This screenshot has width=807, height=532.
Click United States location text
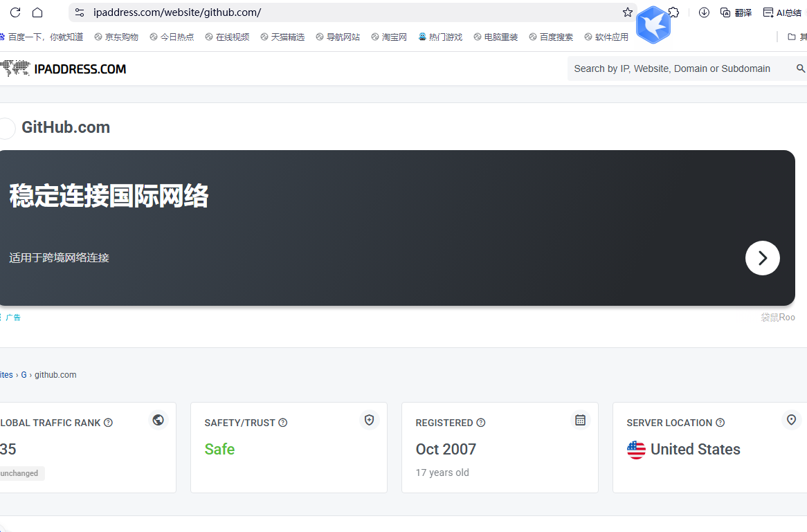coord(696,449)
